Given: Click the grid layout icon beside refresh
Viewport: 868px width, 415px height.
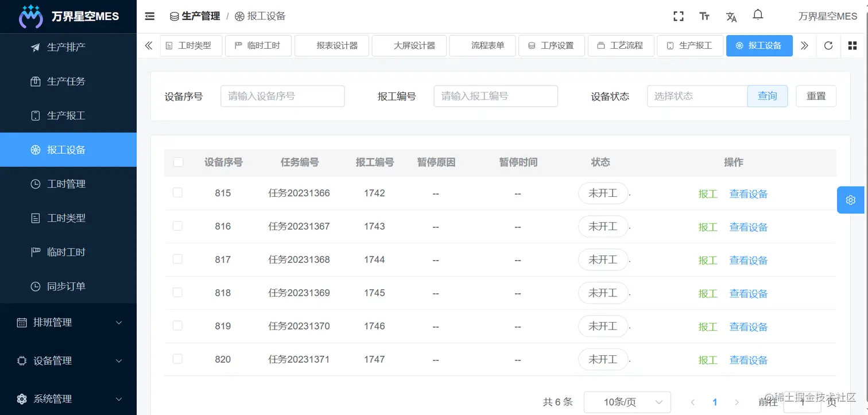Looking at the screenshot, I should pyautogui.click(x=852, y=45).
